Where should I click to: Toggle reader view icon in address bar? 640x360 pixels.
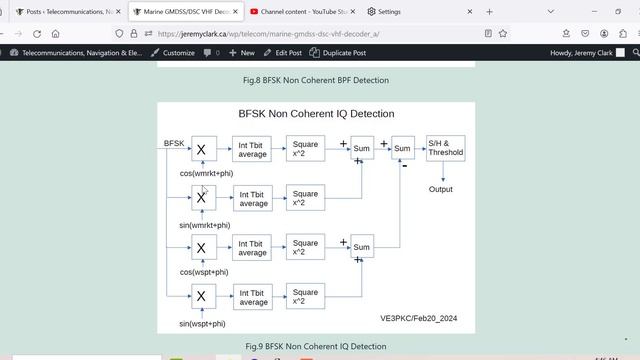click(x=488, y=34)
